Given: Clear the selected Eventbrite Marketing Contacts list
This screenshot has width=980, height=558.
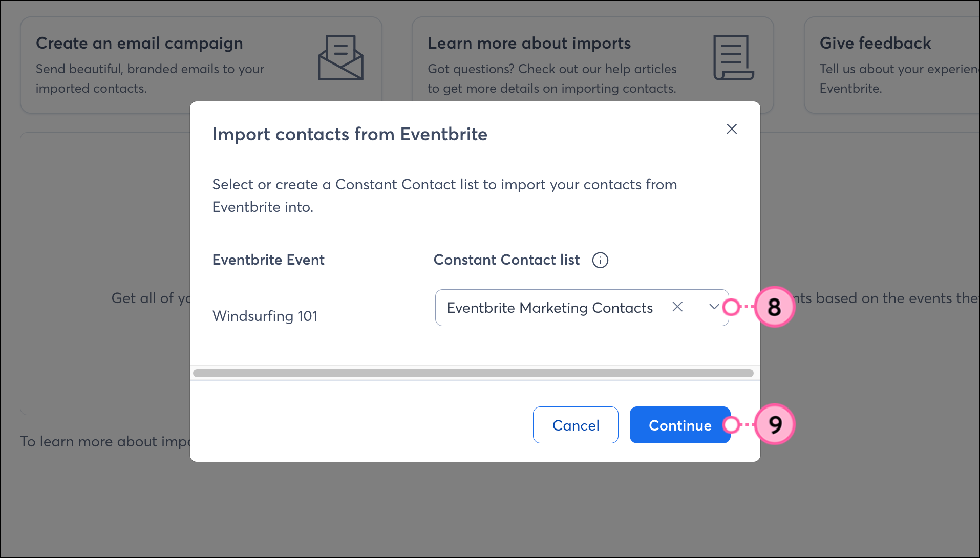Looking at the screenshot, I should click(x=677, y=307).
